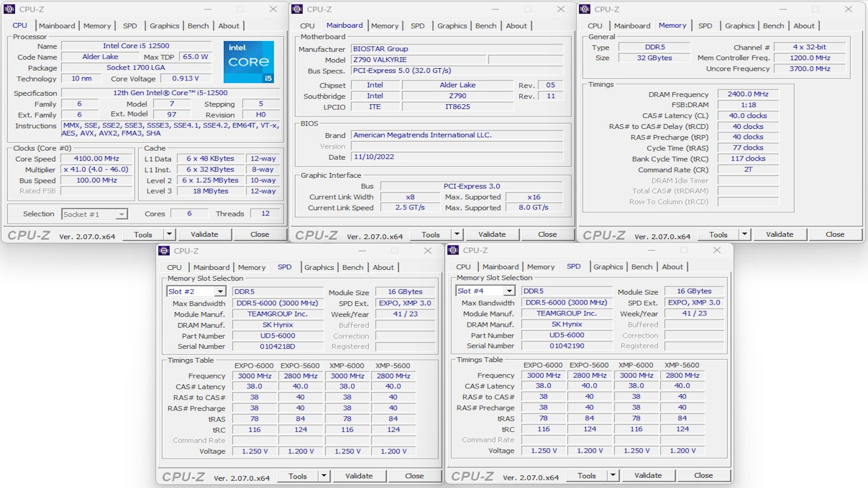Click the CPU-Z icon in the Memory window title bar
Screen dimensions: 868x488
click(585, 9)
